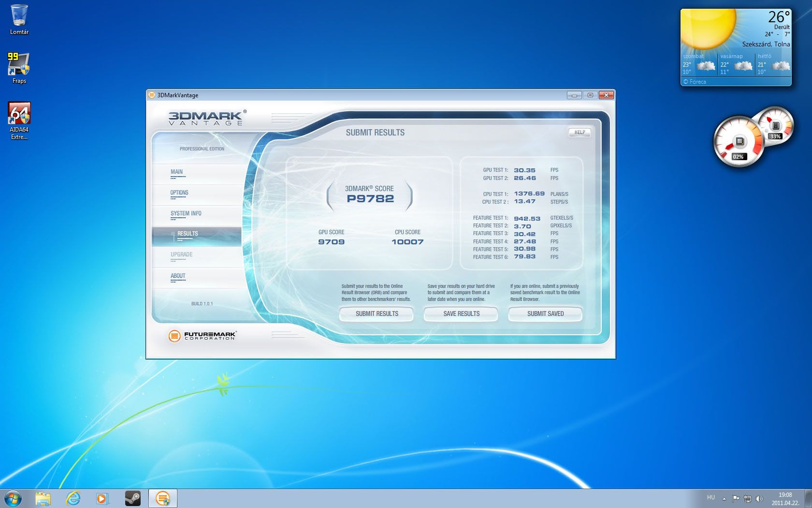Click the RAM usage gauge showing 33%

[775, 125]
